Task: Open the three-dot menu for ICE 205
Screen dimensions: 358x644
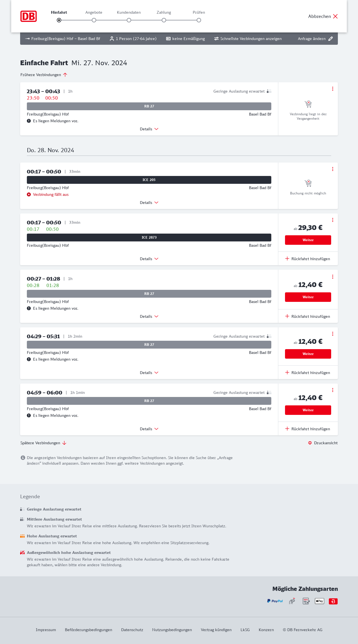Action: [333, 169]
